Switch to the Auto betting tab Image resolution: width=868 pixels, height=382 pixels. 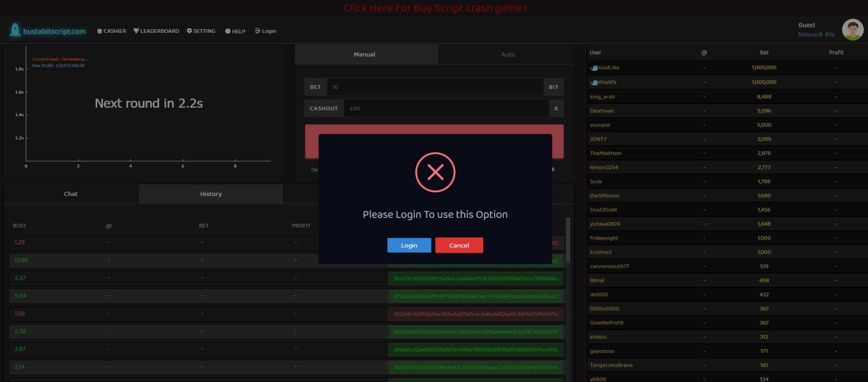pyautogui.click(x=506, y=54)
